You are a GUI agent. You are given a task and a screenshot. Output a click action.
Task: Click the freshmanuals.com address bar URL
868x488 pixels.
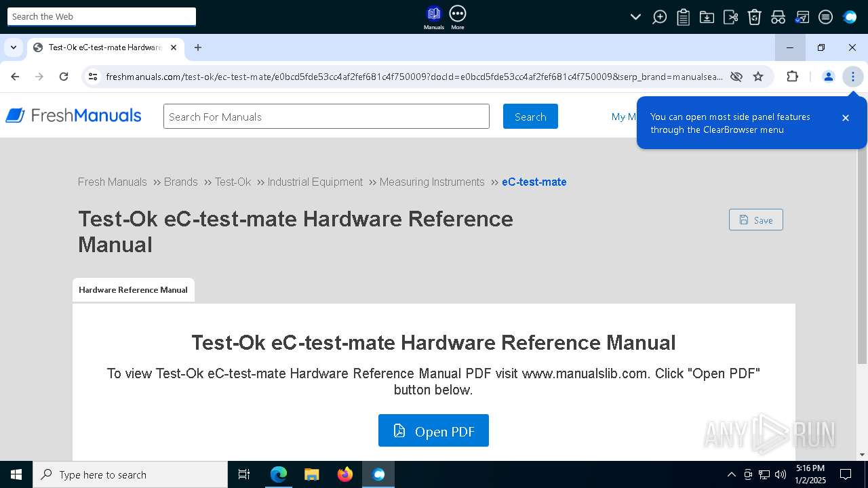414,77
